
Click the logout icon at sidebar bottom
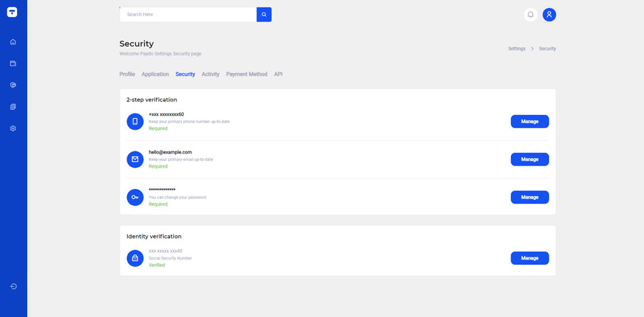[x=13, y=287]
